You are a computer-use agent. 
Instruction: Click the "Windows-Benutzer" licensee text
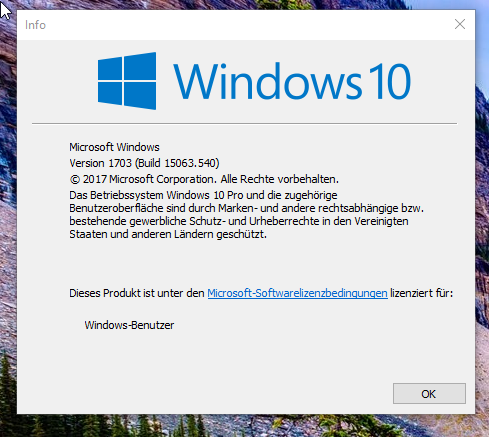(129, 325)
